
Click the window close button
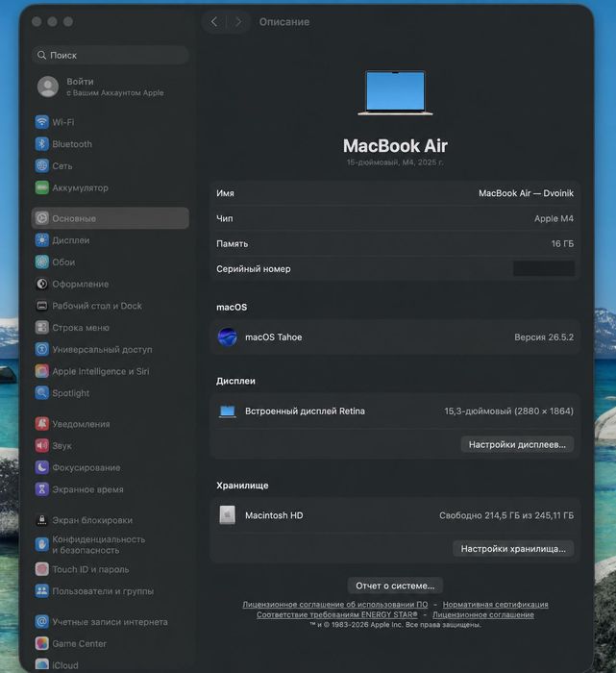[37, 21]
